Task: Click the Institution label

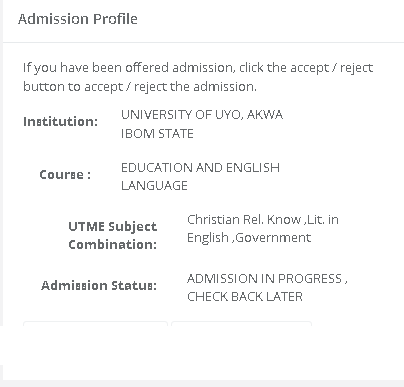Action: click(61, 121)
